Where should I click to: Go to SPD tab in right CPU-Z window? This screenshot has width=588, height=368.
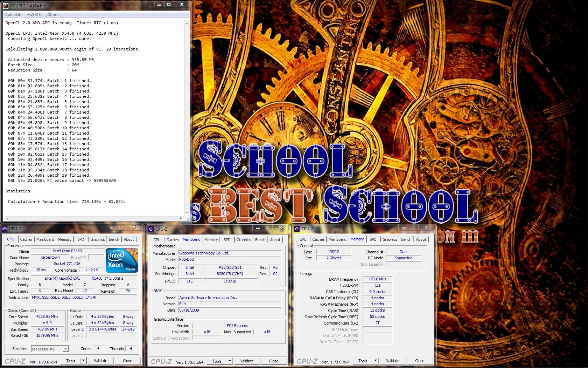pos(373,239)
